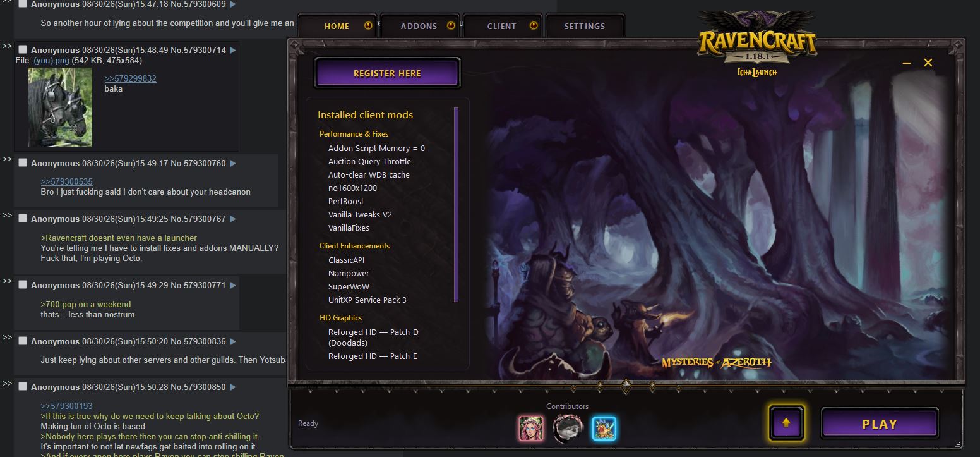This screenshot has width=980, height=457.
Task: Click the 'UnitXP Service Pack 3' entry
Action: [x=367, y=300]
